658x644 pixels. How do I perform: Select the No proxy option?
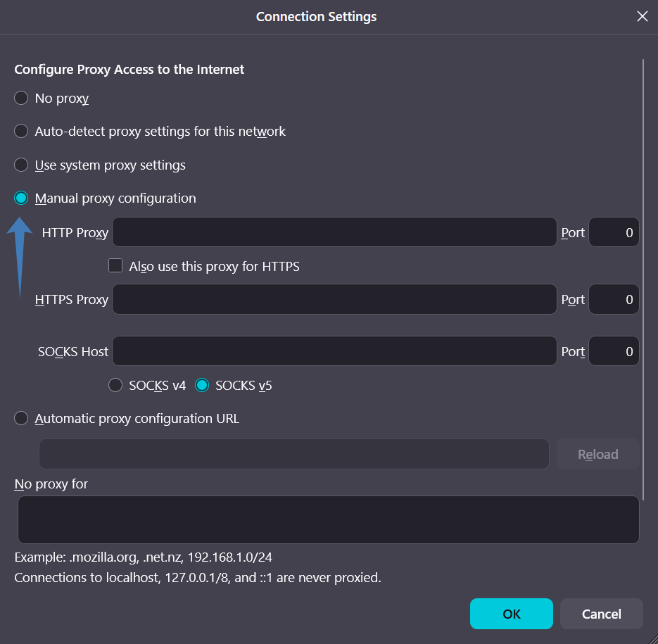point(21,99)
